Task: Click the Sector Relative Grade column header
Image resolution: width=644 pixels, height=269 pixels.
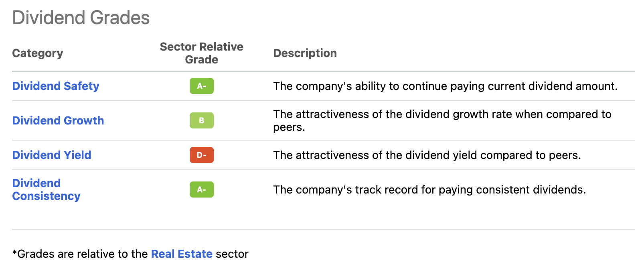Action: (x=201, y=53)
